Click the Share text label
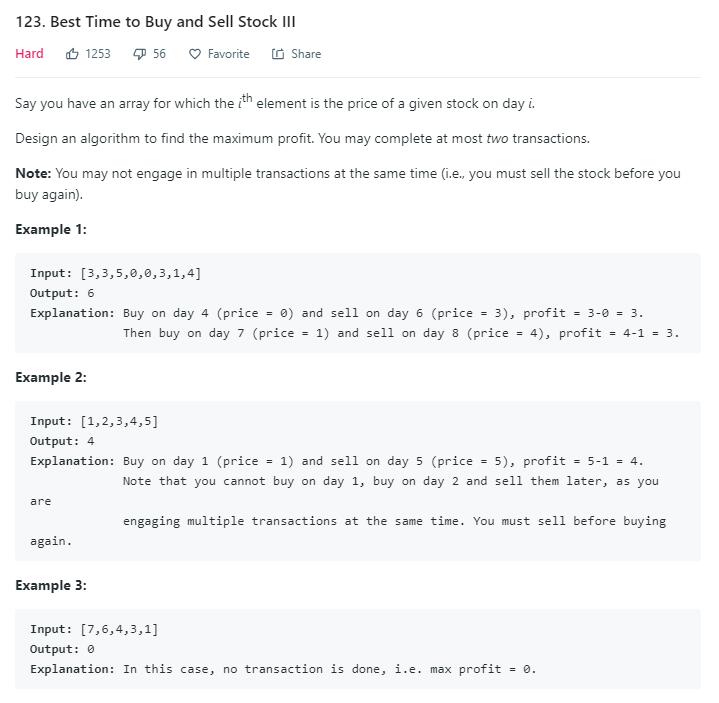Screen dimensions: 719x703 [x=306, y=54]
